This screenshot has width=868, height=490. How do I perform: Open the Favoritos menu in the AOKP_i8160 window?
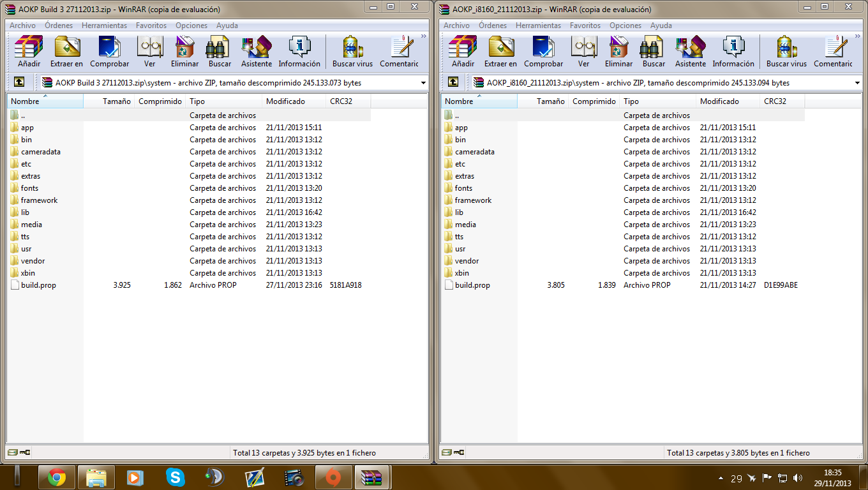585,26
